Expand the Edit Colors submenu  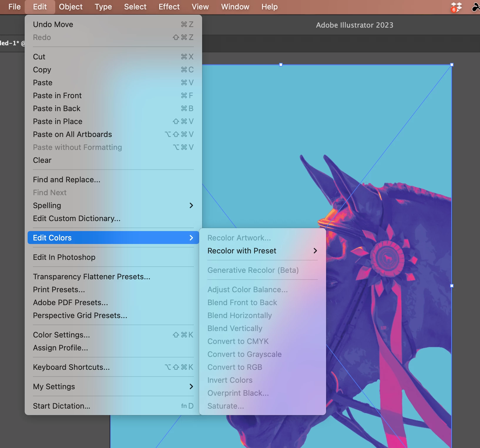[x=113, y=238]
